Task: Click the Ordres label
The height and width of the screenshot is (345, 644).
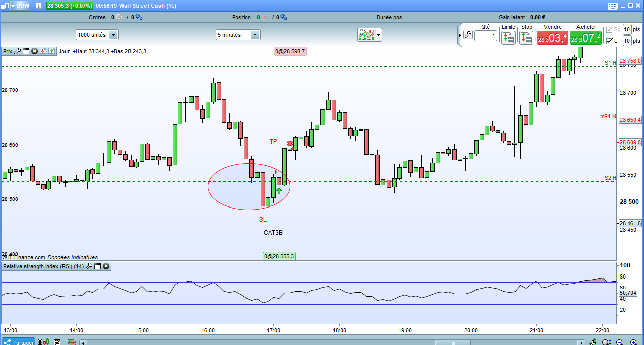Action: pos(98,17)
